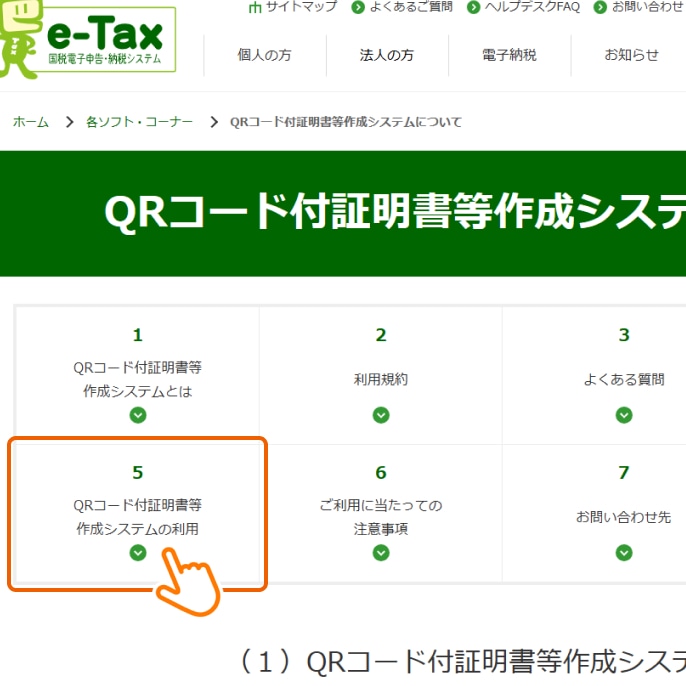Screen dimensions: 686x686
Task: Open お問い合わせ link in header
Action: point(648,7)
